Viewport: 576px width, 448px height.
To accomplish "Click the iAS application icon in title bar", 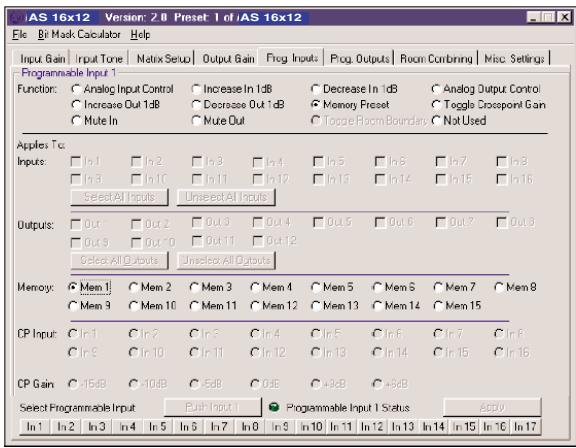I will (17, 17).
